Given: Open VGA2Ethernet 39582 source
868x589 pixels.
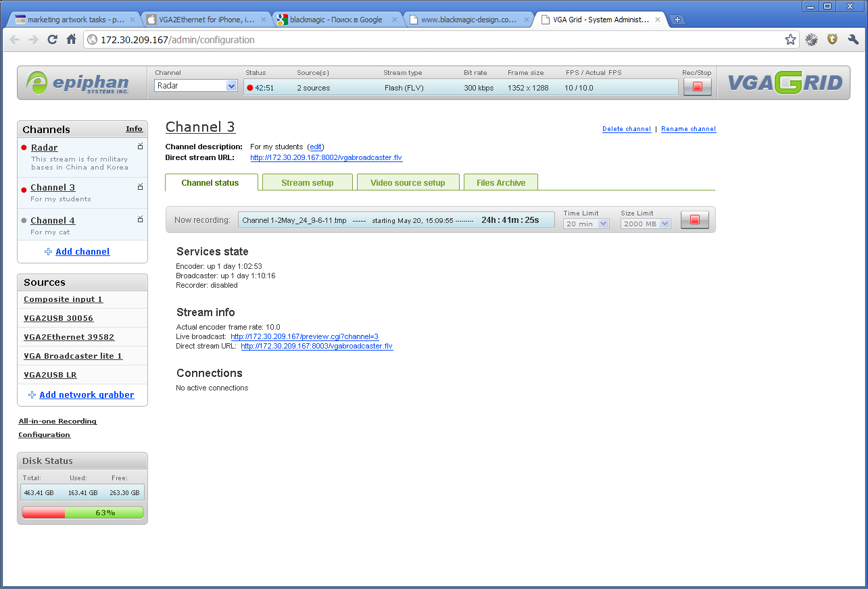Looking at the screenshot, I should pos(69,337).
